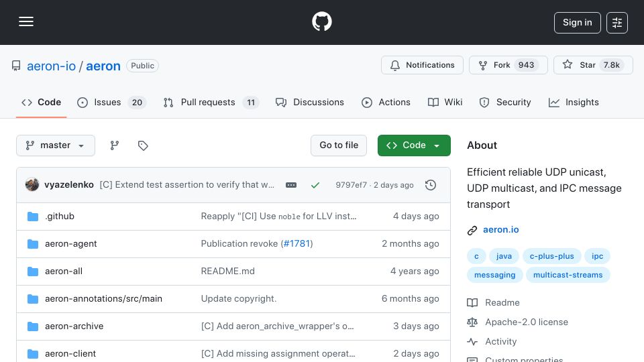This screenshot has width=644, height=362.
Task: Open the aeron repository name link
Action: (x=103, y=66)
